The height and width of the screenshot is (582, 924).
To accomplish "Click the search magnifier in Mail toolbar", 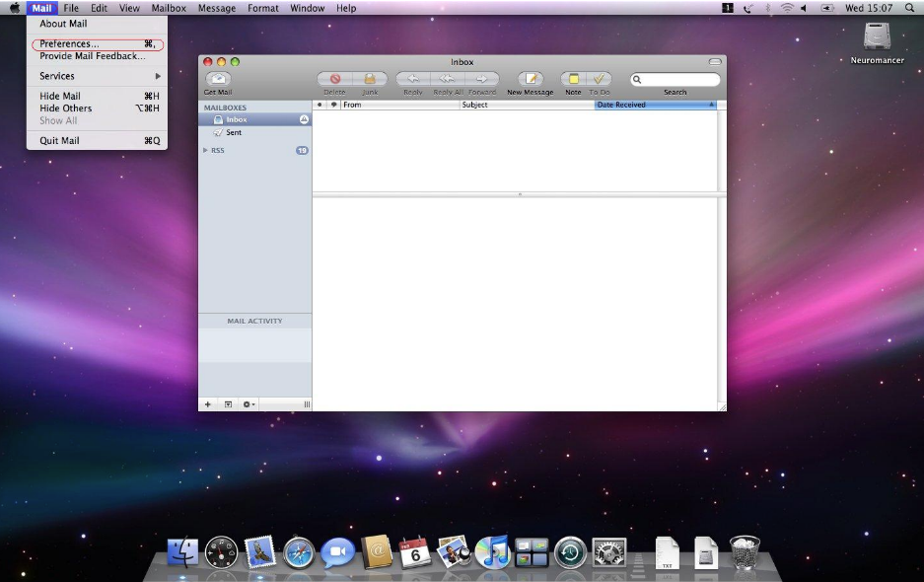I will pos(637,80).
